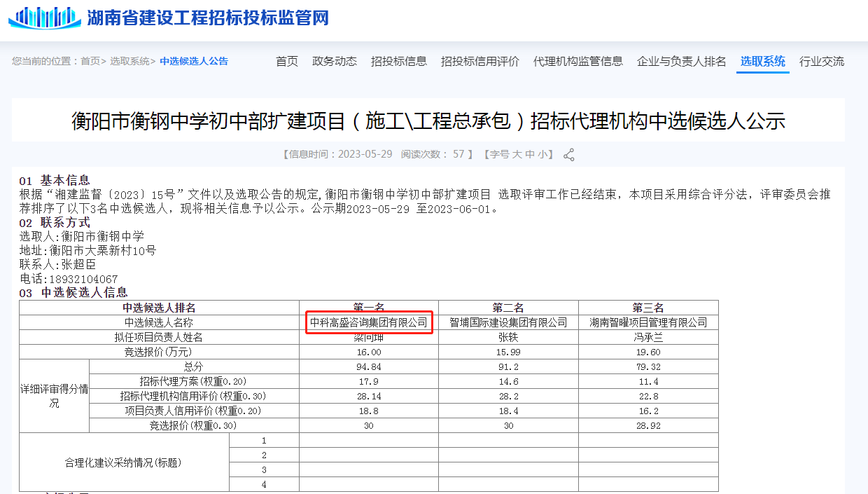Screen dimensions: 868x494
Task: Click row label 拟任项目负责人姓名
Action: click(159, 337)
